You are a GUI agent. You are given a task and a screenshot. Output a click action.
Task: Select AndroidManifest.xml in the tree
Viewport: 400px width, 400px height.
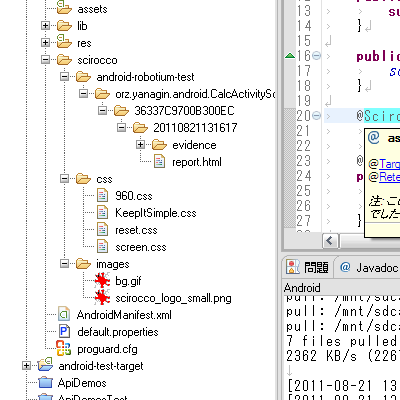point(124,315)
